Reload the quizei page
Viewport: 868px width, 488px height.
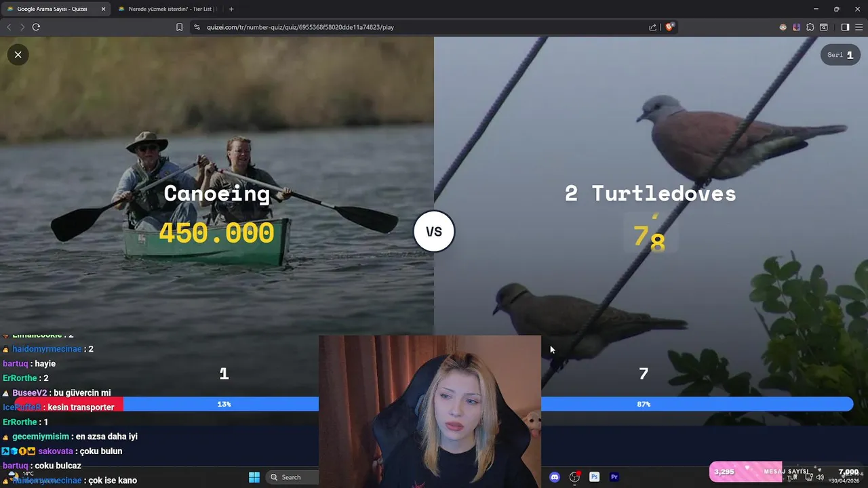(x=36, y=27)
